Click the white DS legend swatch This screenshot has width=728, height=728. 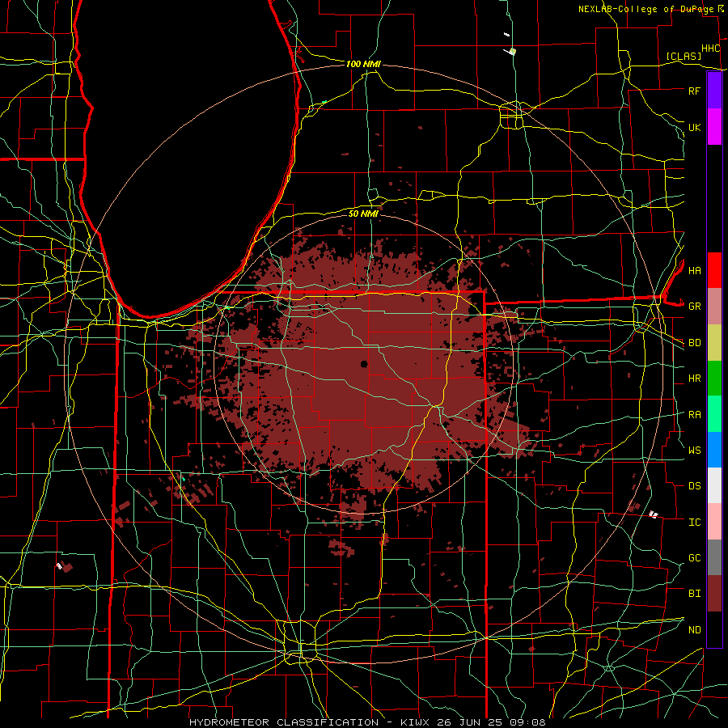click(x=714, y=485)
